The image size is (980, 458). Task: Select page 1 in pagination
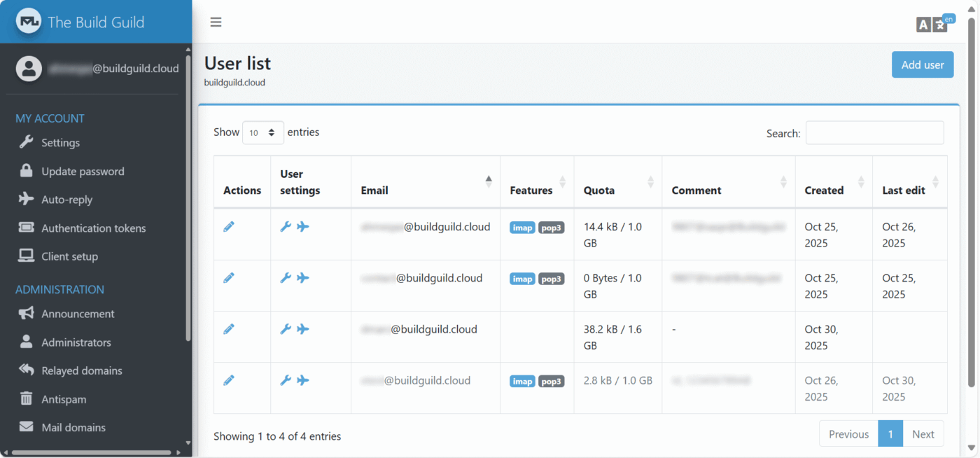click(890, 434)
